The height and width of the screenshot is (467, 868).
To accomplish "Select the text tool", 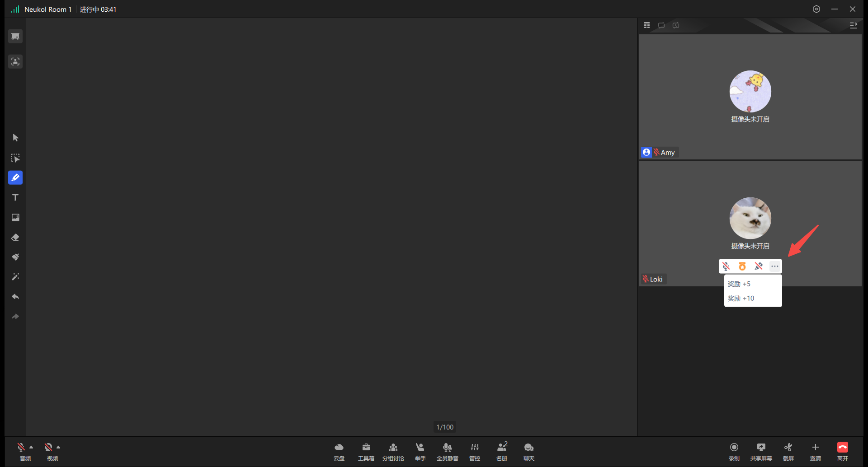I will coord(15,197).
